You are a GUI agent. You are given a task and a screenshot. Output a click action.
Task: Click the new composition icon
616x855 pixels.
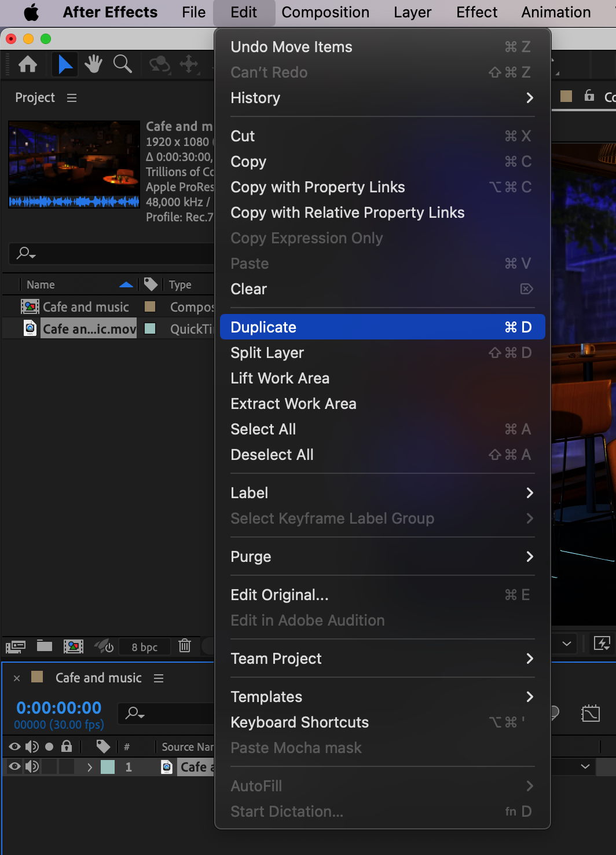point(74,646)
